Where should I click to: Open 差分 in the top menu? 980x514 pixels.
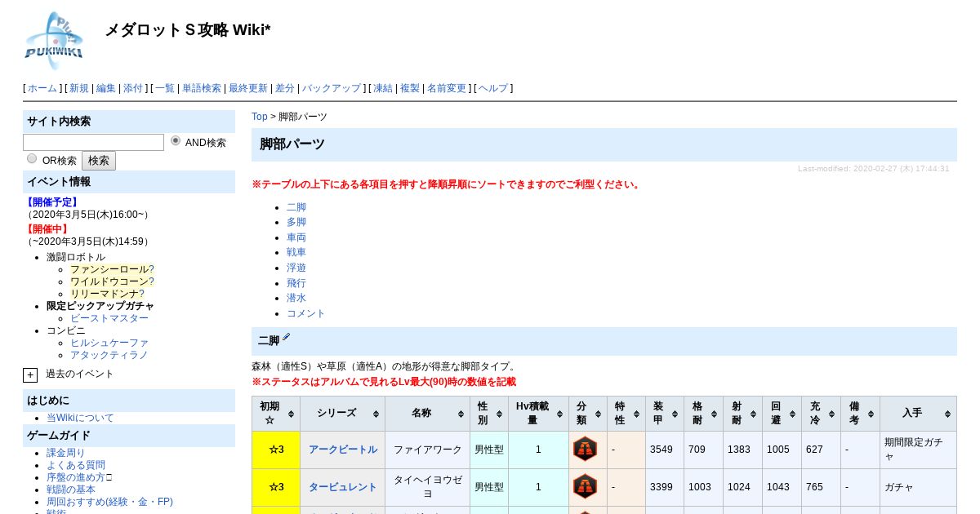point(285,88)
